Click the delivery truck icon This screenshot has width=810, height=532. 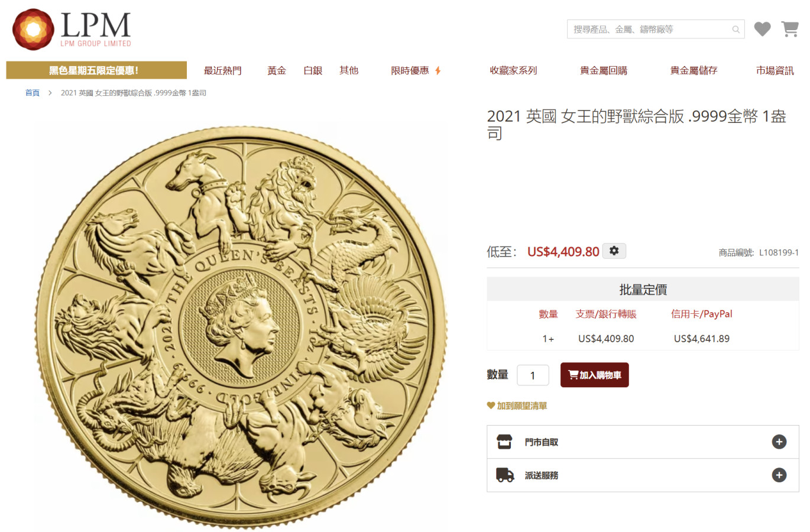pos(505,475)
